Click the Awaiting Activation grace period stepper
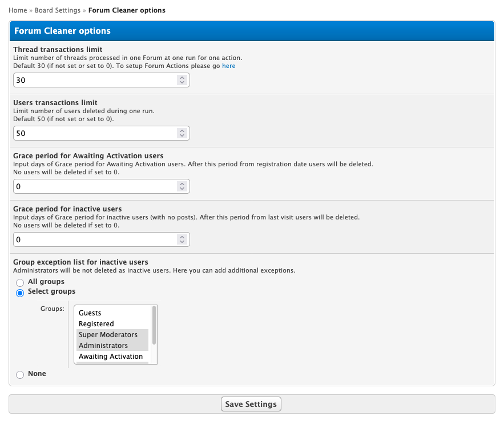Viewport: 504px width, 428px height. tap(182, 186)
